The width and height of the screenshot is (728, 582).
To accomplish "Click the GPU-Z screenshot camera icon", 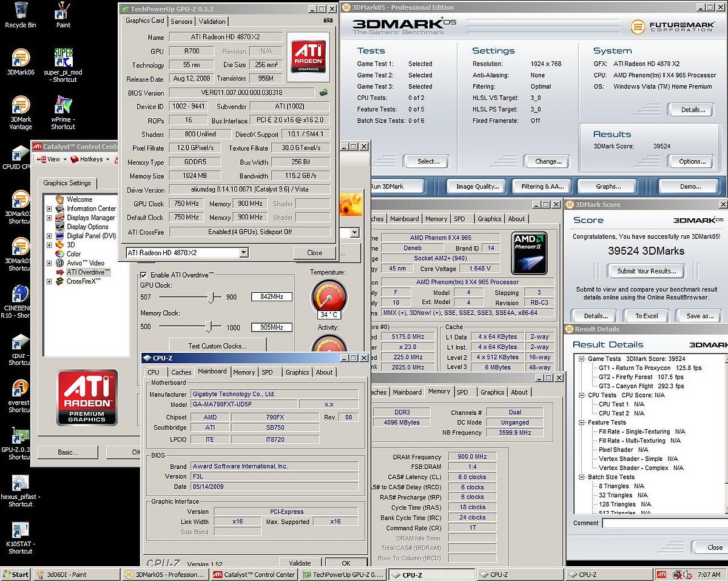I will click(x=328, y=21).
